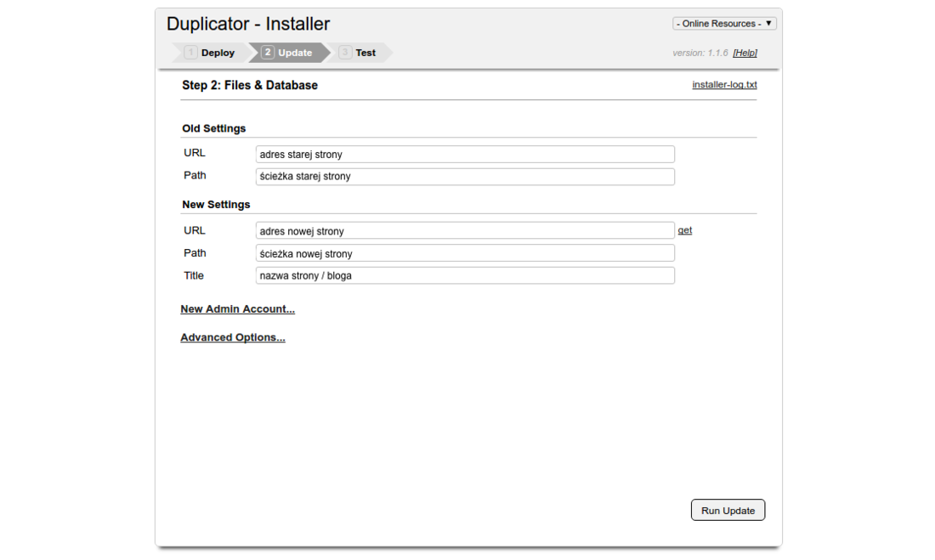The image size is (935, 560).
Task: Click the New Settings URL field
Action: 465,231
